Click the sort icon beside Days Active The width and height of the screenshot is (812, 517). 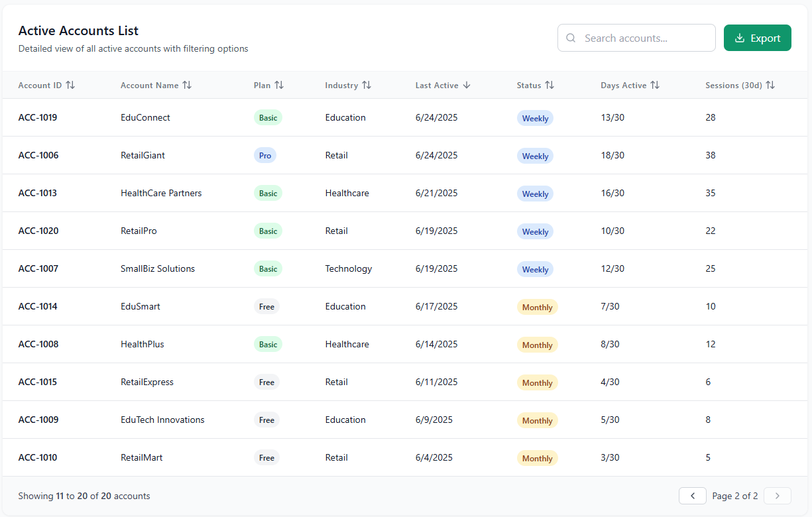pyautogui.click(x=655, y=86)
